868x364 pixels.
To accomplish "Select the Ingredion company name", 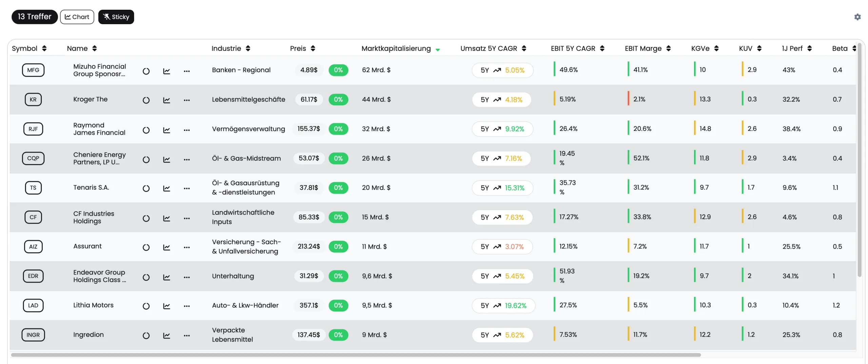I will (88, 334).
